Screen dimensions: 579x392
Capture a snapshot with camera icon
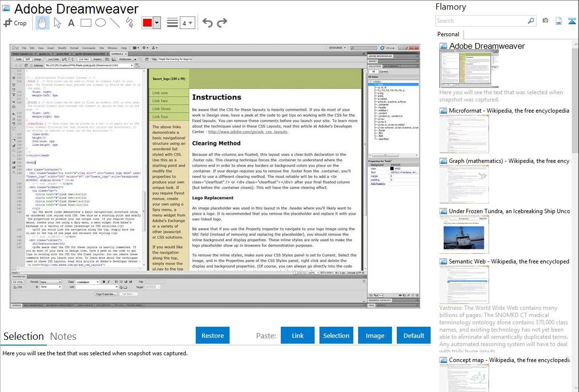click(545, 21)
